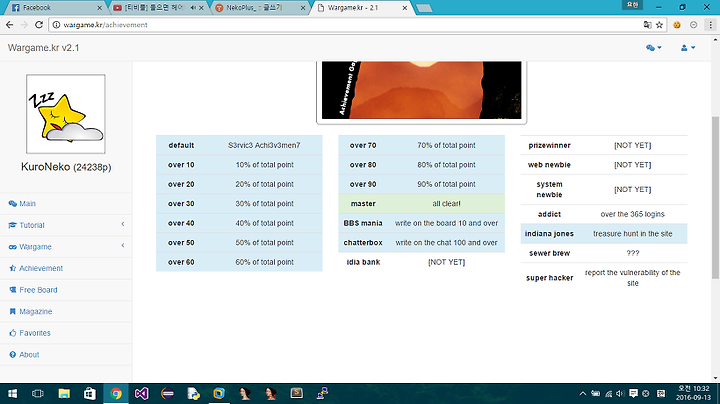
Task: Click the Wargame.kr v2.1 site title
Action: 44,48
